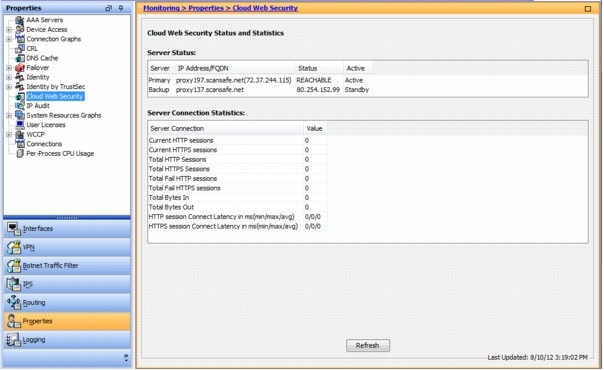
Task: Click the User Licenses icon
Action: pyautogui.click(x=20, y=125)
